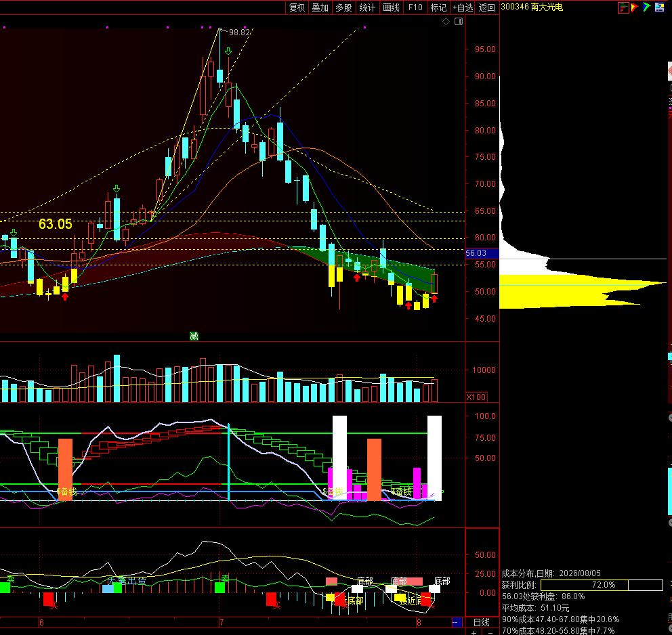Click the 叠加 overlay toolbar item
The width and height of the screenshot is (672, 635).
click(320, 7)
